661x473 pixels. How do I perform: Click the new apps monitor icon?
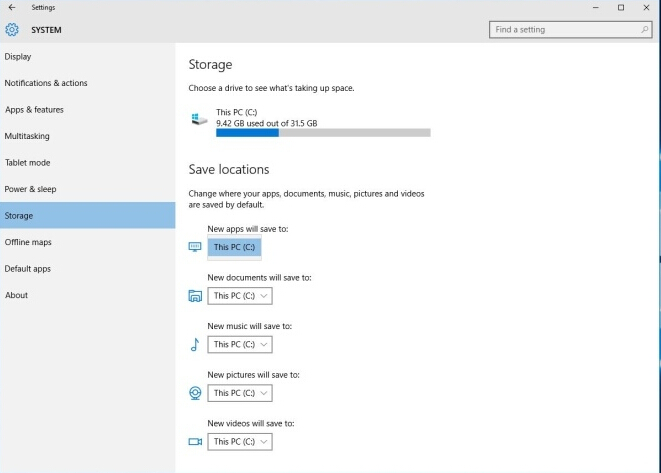(195, 247)
